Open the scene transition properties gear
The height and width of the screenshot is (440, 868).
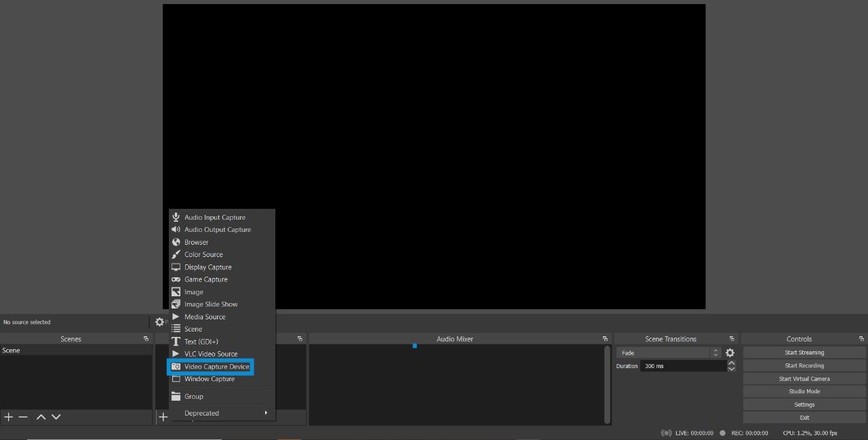pos(730,353)
